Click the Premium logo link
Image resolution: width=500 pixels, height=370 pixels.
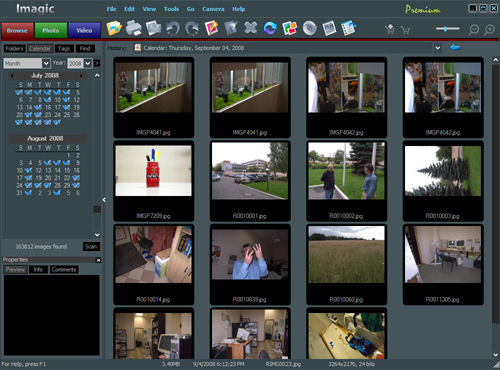(422, 9)
